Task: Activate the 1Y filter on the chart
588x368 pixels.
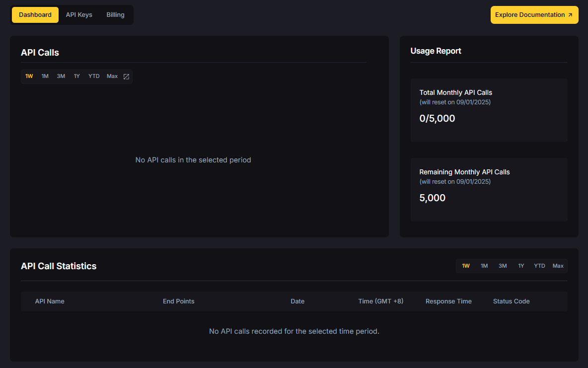Action: tap(76, 76)
